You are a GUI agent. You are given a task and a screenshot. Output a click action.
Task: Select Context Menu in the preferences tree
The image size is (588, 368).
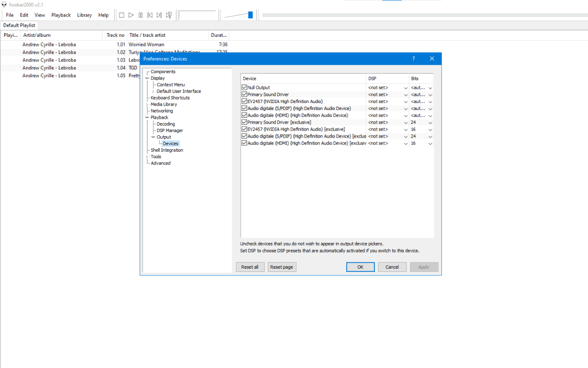pos(171,85)
